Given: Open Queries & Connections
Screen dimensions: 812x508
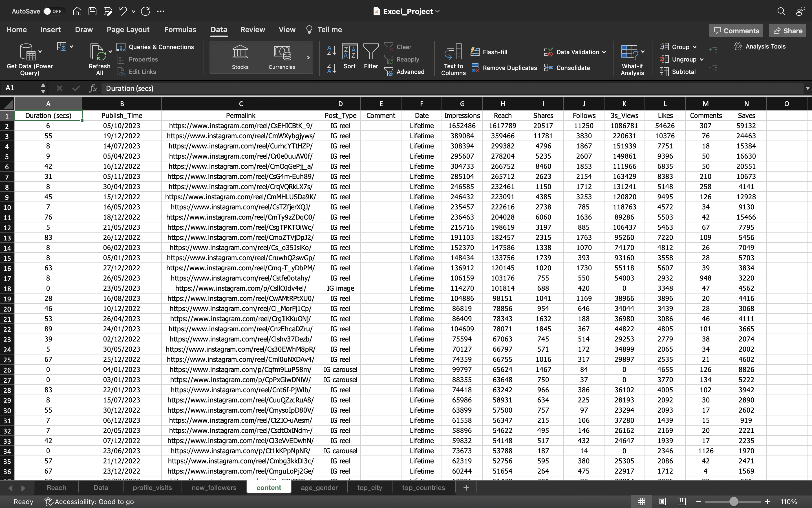Looking at the screenshot, I should [x=156, y=47].
